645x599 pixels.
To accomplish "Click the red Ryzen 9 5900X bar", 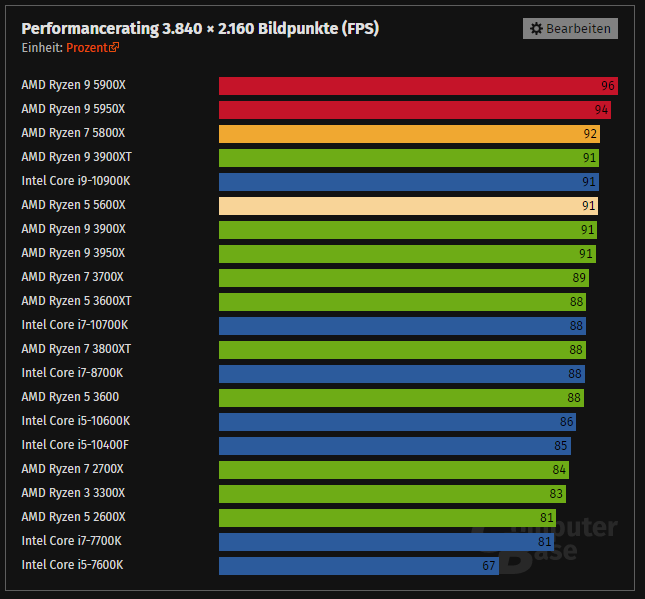I will pos(418,86).
